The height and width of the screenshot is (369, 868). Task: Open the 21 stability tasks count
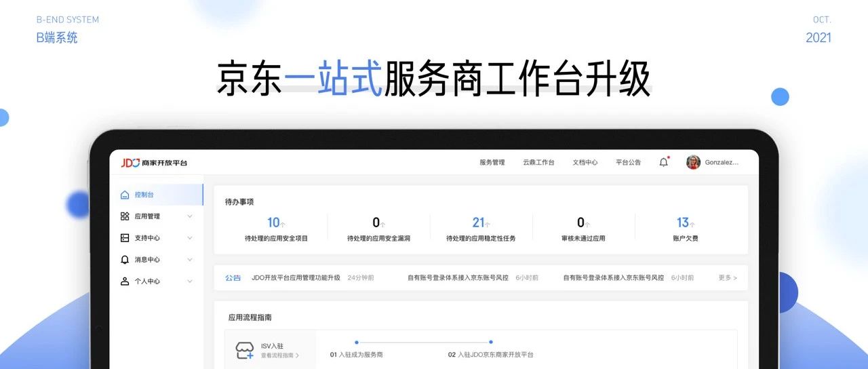[479, 222]
